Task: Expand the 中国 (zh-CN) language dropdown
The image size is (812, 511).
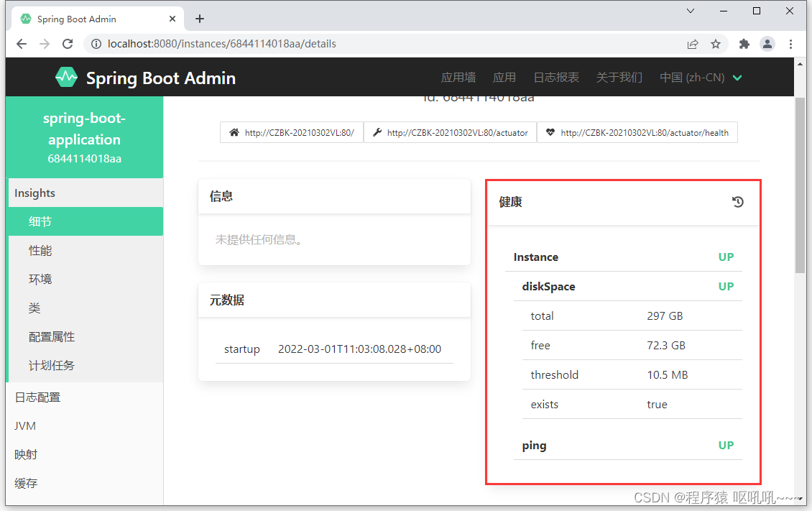Action: pyautogui.click(x=701, y=78)
